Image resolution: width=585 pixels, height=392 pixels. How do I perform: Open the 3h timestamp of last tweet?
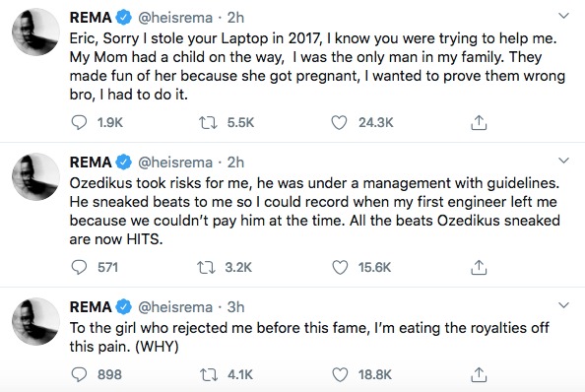[x=235, y=307]
